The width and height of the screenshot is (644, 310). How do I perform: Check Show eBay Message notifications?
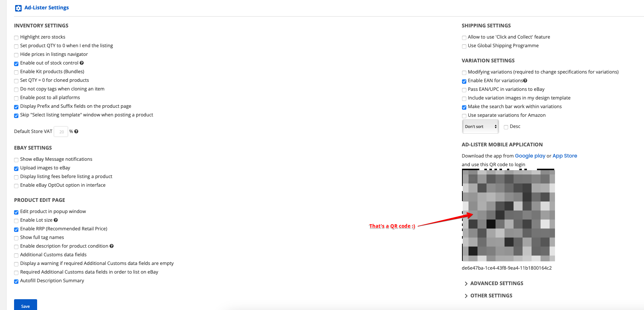pyautogui.click(x=16, y=160)
